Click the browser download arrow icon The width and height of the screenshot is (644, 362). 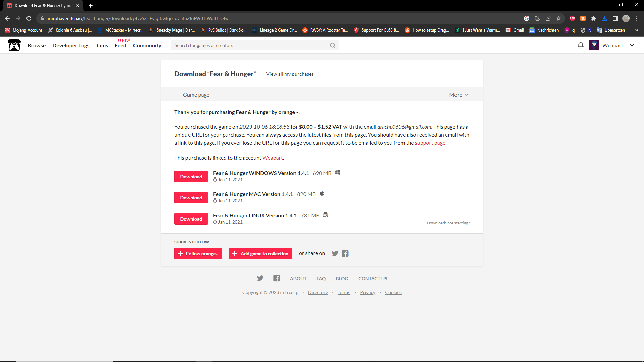click(604, 18)
